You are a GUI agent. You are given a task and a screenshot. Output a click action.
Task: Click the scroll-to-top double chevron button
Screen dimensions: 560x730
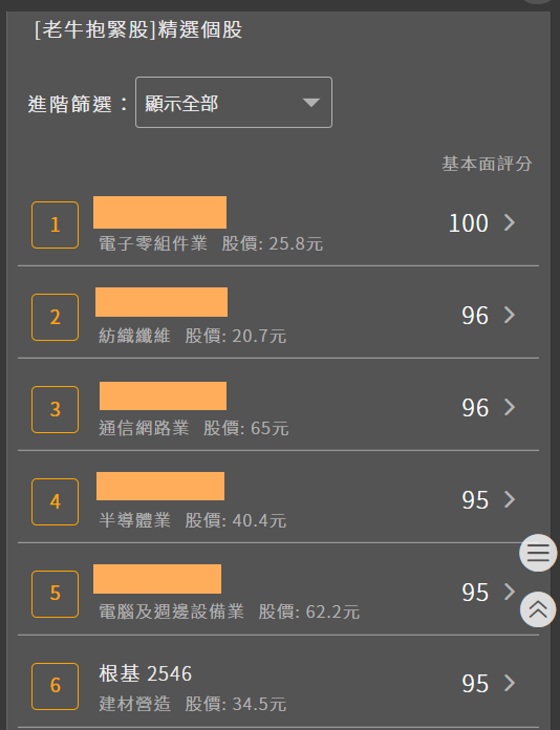click(x=538, y=609)
